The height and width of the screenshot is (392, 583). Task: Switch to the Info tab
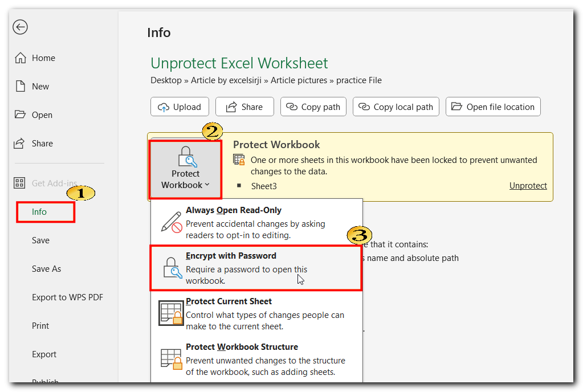pos(39,212)
